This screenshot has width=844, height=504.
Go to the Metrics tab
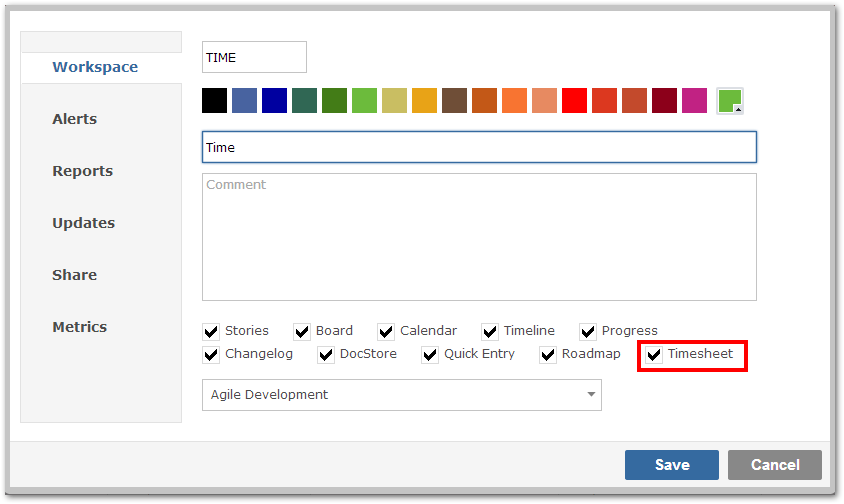pyautogui.click(x=80, y=327)
